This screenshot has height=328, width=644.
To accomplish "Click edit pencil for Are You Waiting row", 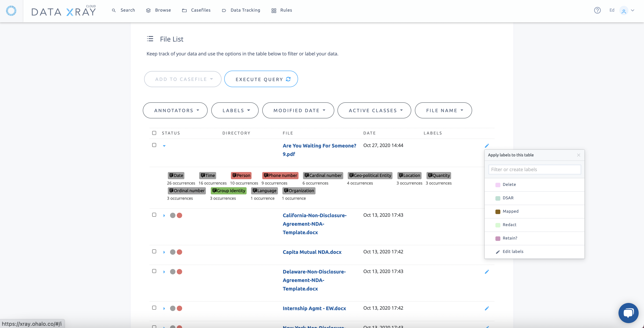I will tap(486, 145).
